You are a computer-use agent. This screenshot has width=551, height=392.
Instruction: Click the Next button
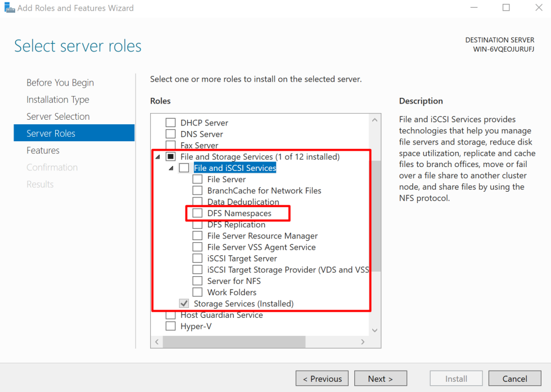point(381,378)
